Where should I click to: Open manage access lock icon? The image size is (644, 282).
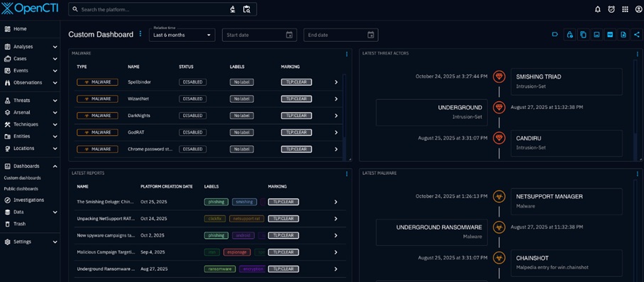click(x=570, y=35)
